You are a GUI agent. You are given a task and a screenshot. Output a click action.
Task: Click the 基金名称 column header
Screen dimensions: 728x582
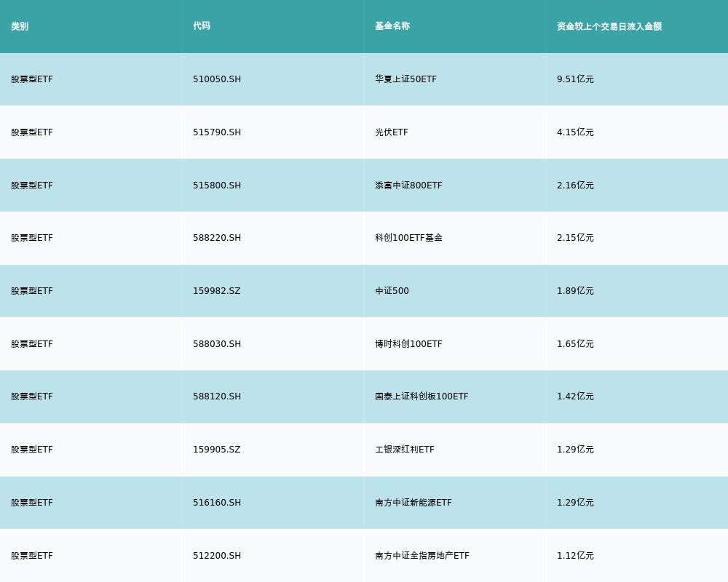pos(392,26)
